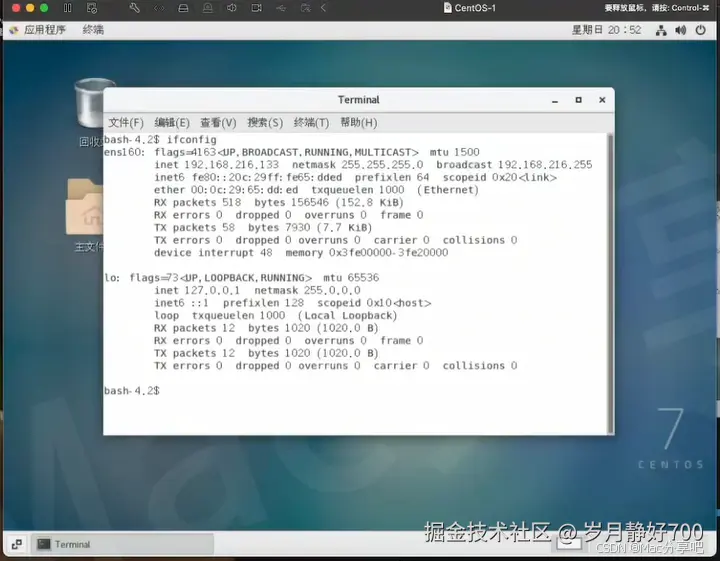The width and height of the screenshot is (720, 561).
Task: Click the Terminal entry in bottom taskbar
Action: tap(123, 544)
